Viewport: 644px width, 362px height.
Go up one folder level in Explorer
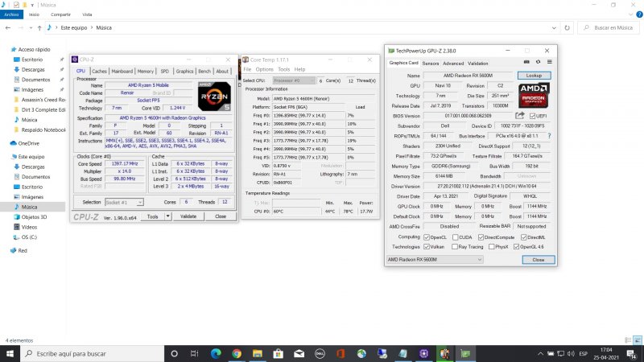point(39,28)
